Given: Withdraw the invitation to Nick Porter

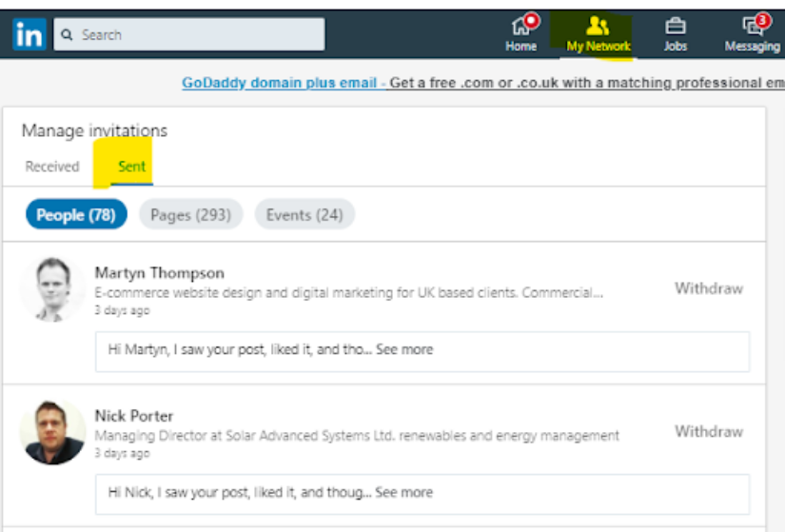Looking at the screenshot, I should pyautogui.click(x=708, y=431).
